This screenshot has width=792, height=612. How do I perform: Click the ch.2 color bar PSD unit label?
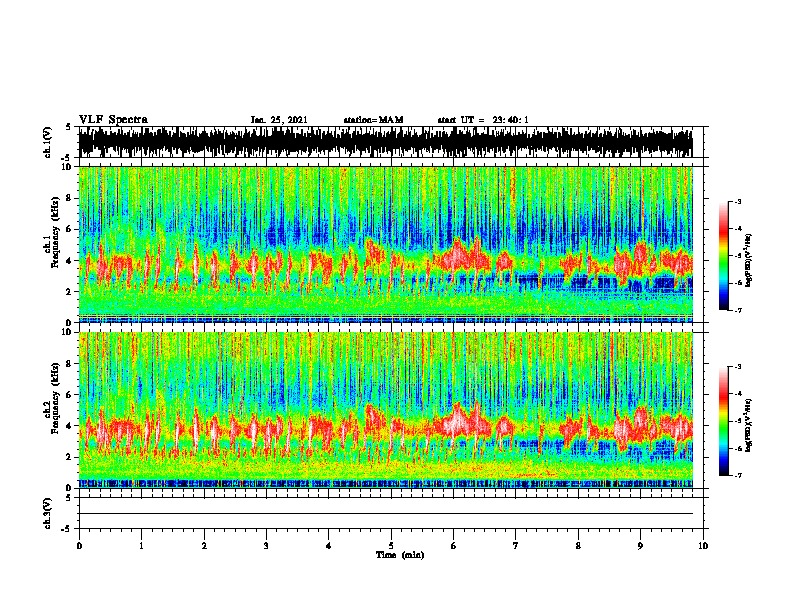pyautogui.click(x=749, y=425)
